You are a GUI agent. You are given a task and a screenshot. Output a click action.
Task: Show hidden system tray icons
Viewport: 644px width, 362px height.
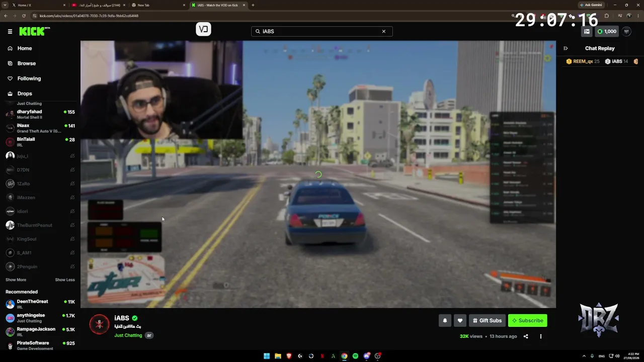point(584,356)
